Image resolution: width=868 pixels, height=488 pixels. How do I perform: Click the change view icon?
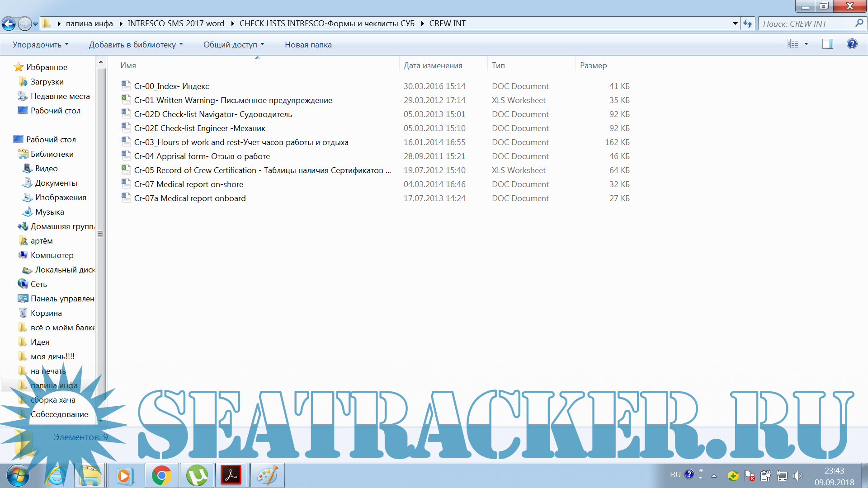coord(793,44)
